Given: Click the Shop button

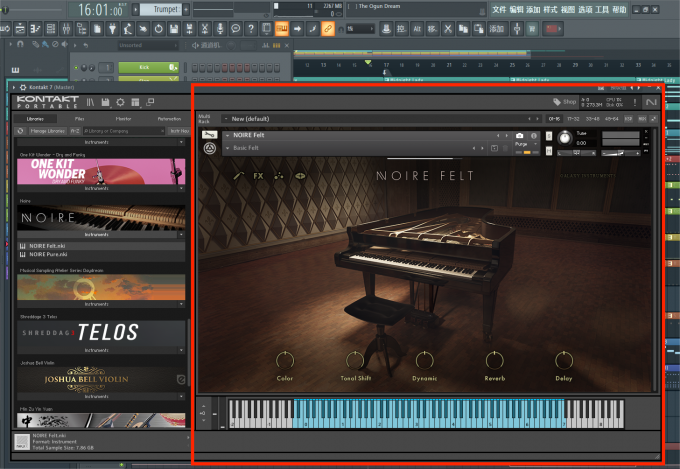Looking at the screenshot, I should 565,102.
